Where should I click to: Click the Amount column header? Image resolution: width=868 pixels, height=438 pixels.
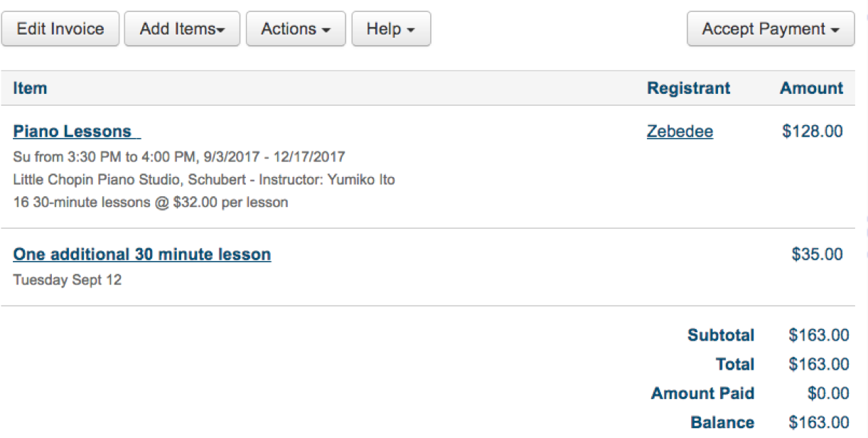[811, 88]
